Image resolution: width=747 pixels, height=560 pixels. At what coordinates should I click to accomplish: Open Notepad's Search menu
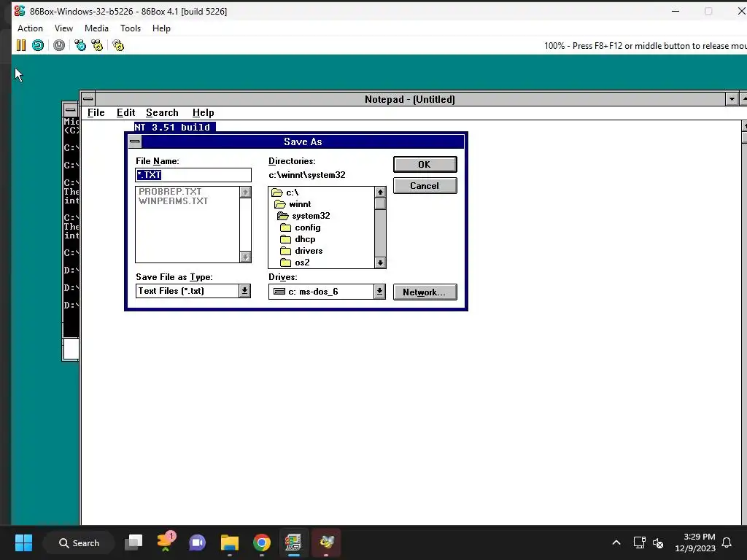(162, 113)
